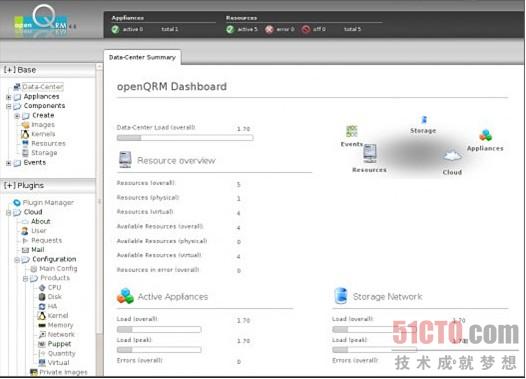Click the Kernel penguin icon under Products
Image resolution: width=526 pixels, height=379 pixels.
[42, 316]
